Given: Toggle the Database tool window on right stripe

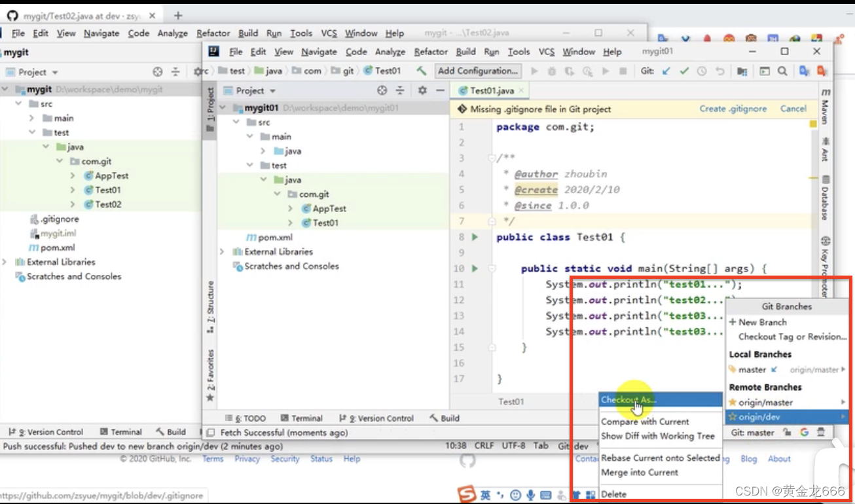Looking at the screenshot, I should click(x=826, y=198).
